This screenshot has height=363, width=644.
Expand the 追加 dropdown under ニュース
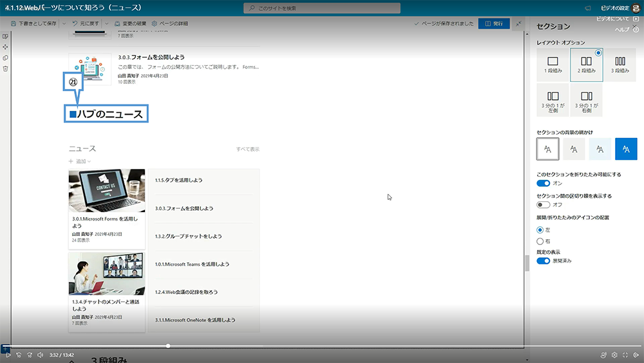click(80, 161)
